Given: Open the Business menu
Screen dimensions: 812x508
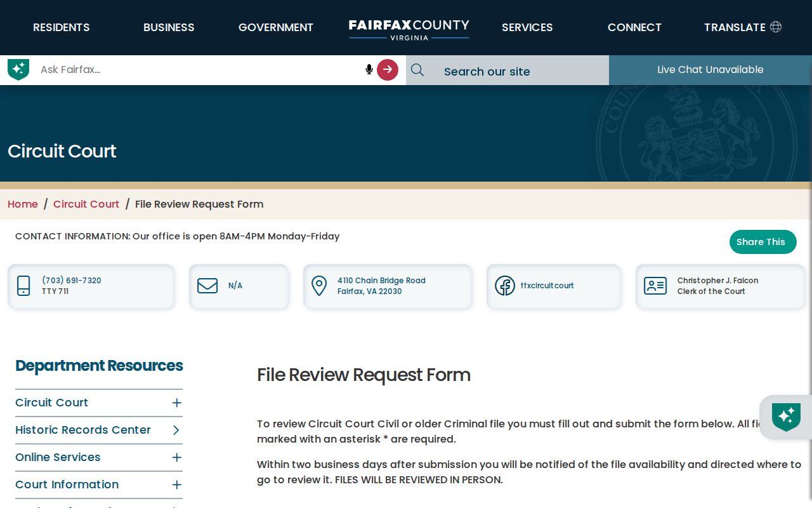Looking at the screenshot, I should (x=169, y=27).
